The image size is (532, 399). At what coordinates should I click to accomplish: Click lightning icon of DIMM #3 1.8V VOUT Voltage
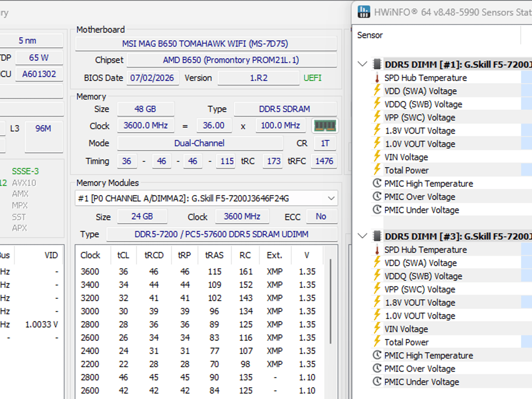click(377, 302)
